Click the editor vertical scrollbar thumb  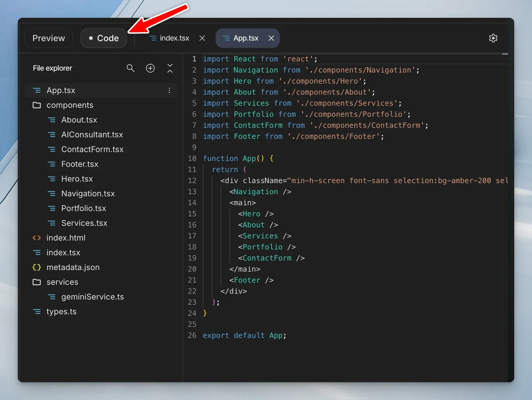coord(505,54)
